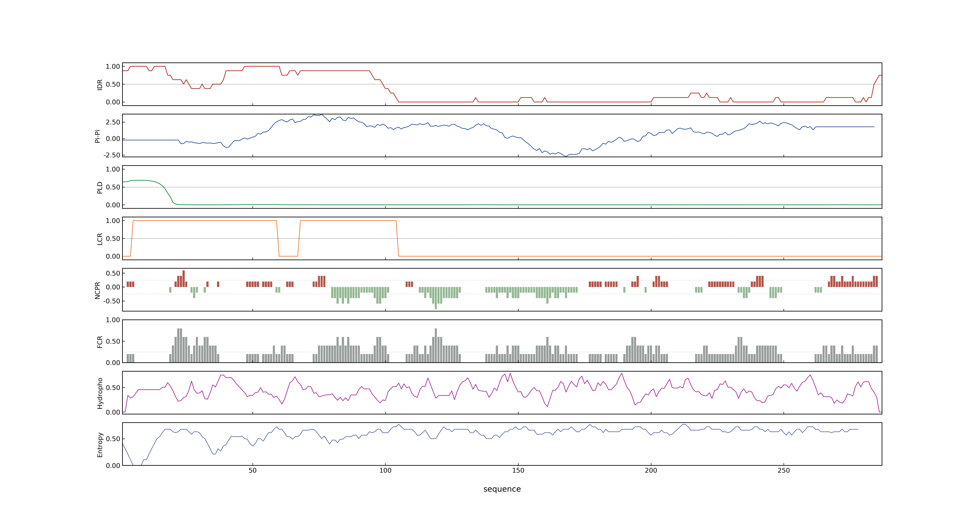Click the 1.00 tick of the FCR panel
Image resolution: width=980 pixels, height=523 pixels.
(113, 320)
